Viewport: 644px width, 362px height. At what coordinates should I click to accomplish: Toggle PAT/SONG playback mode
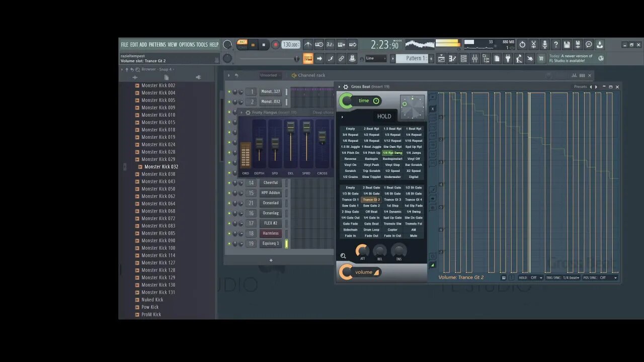[242, 45]
